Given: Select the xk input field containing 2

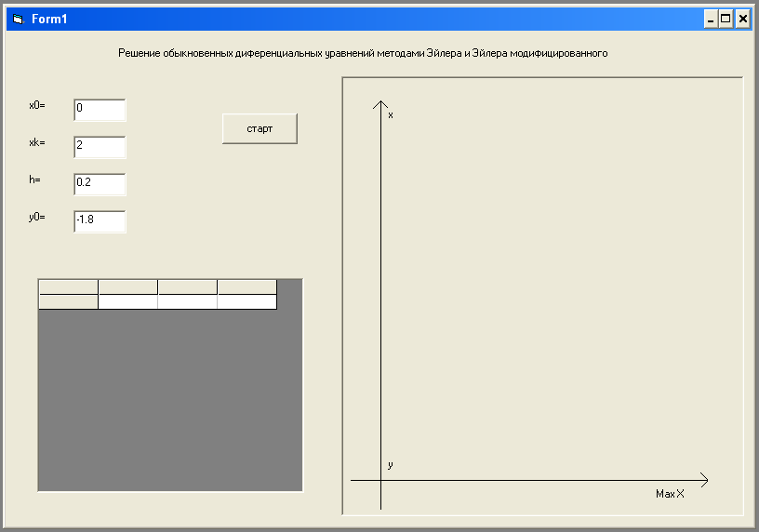Looking at the screenshot, I should tap(100, 147).
